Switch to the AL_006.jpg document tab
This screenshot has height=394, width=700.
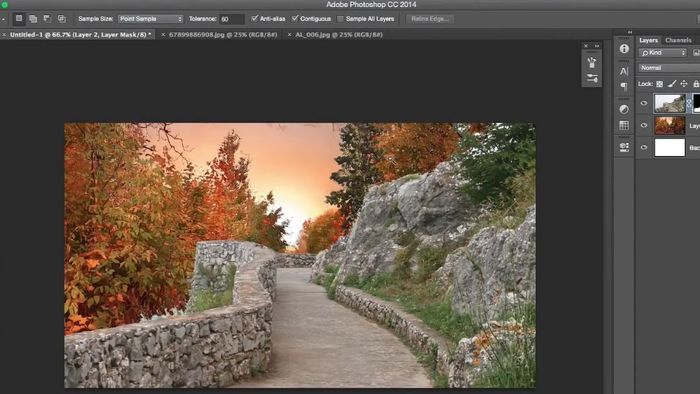(339, 34)
